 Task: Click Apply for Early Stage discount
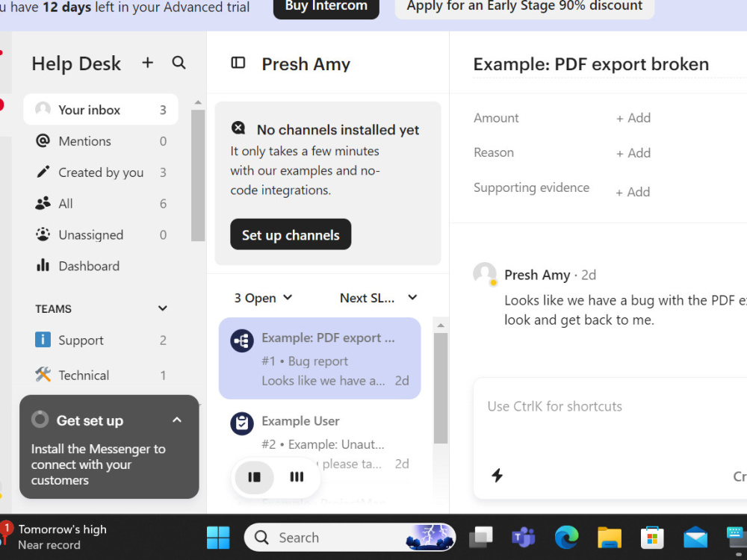point(524,7)
